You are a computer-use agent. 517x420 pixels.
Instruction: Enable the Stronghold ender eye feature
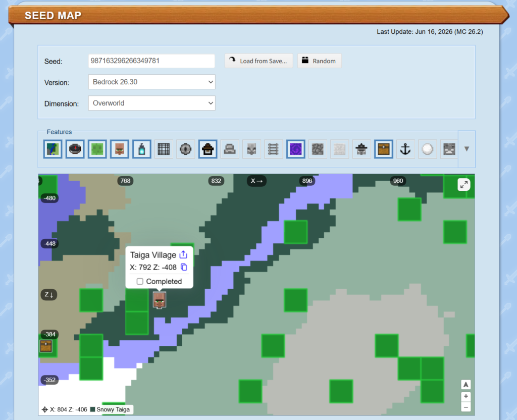186,149
